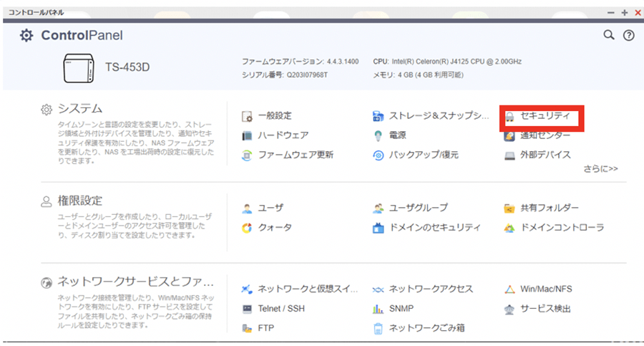Open the Win/Mac/NFS link
The width and height of the screenshot is (644, 346).
click(546, 289)
